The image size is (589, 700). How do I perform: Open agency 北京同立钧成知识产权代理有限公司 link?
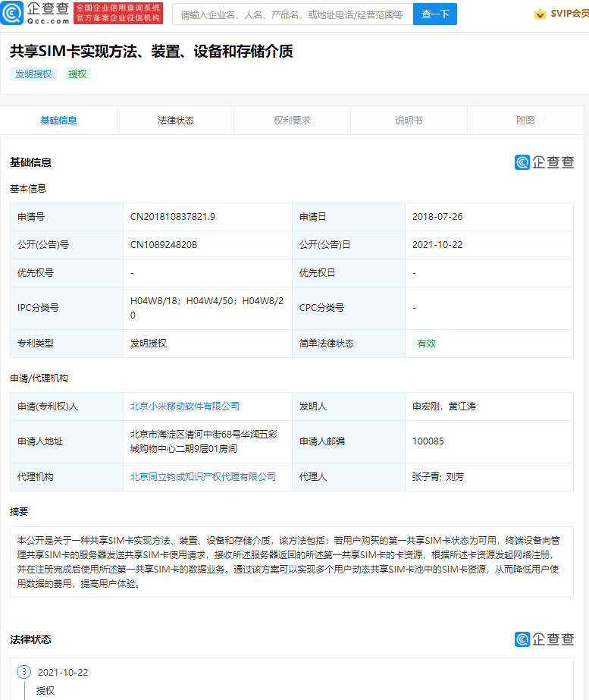click(x=203, y=477)
